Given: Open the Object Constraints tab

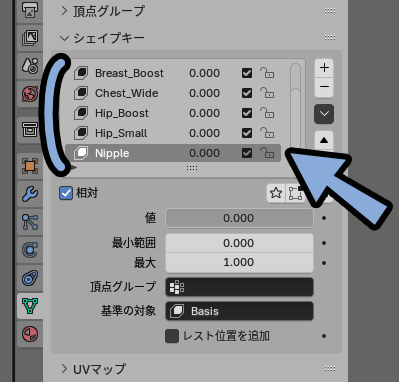Looking at the screenshot, I should click(30, 278).
